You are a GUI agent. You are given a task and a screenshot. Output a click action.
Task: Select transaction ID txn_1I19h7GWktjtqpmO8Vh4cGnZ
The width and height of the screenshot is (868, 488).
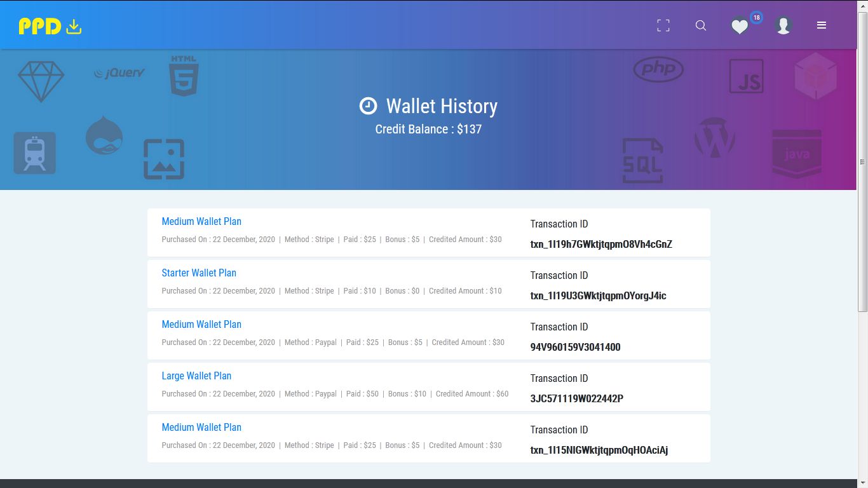coord(601,245)
